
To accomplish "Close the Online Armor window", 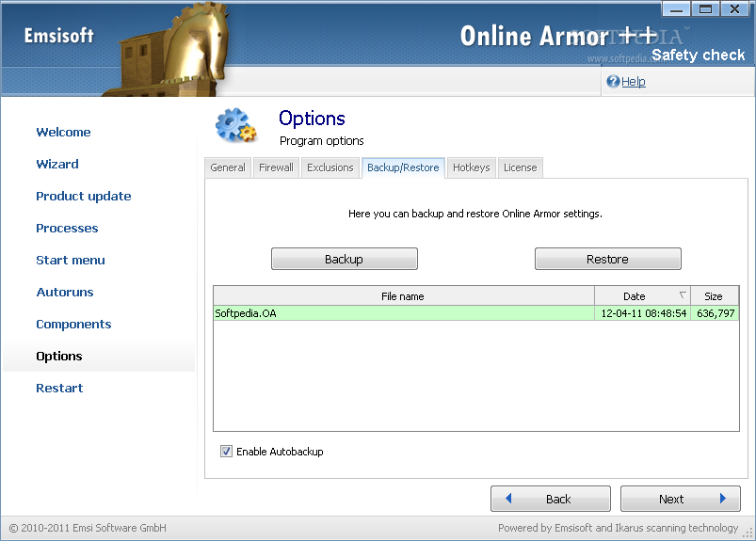I will pyautogui.click(x=734, y=8).
